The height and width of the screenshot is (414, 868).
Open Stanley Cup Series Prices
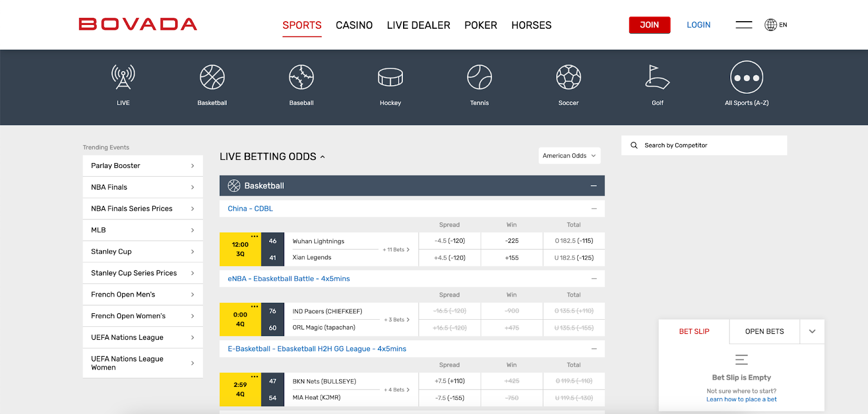coord(143,273)
